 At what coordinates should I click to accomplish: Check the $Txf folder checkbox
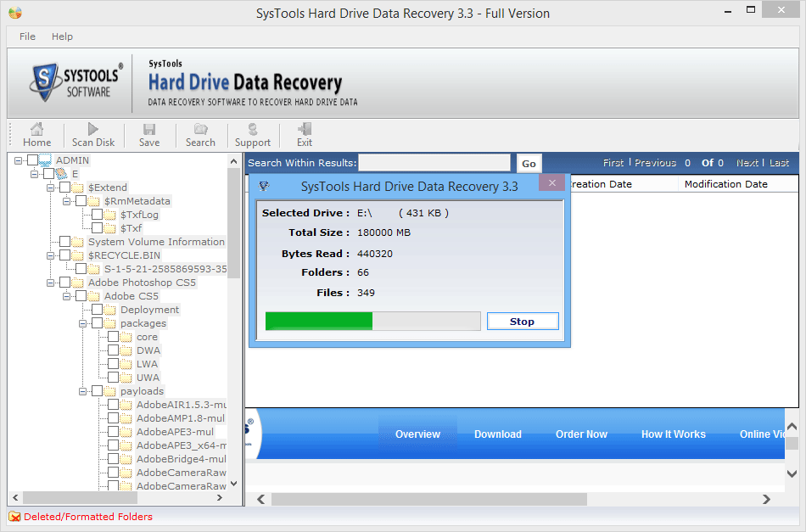pyautogui.click(x=98, y=228)
